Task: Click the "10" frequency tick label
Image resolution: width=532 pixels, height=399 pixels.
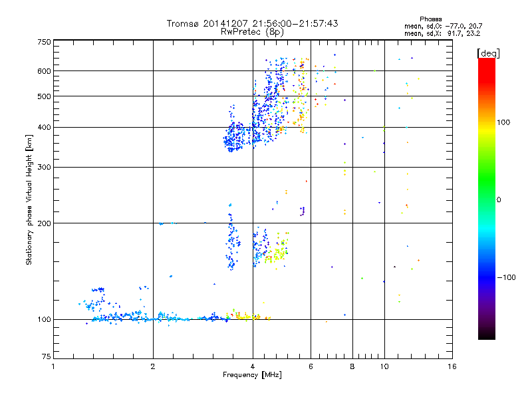Action: [x=384, y=366]
